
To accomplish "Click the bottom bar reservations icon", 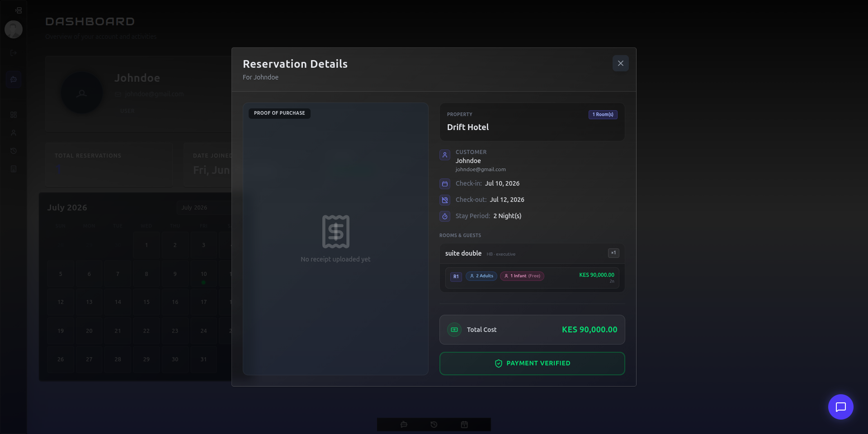I will tap(404, 425).
